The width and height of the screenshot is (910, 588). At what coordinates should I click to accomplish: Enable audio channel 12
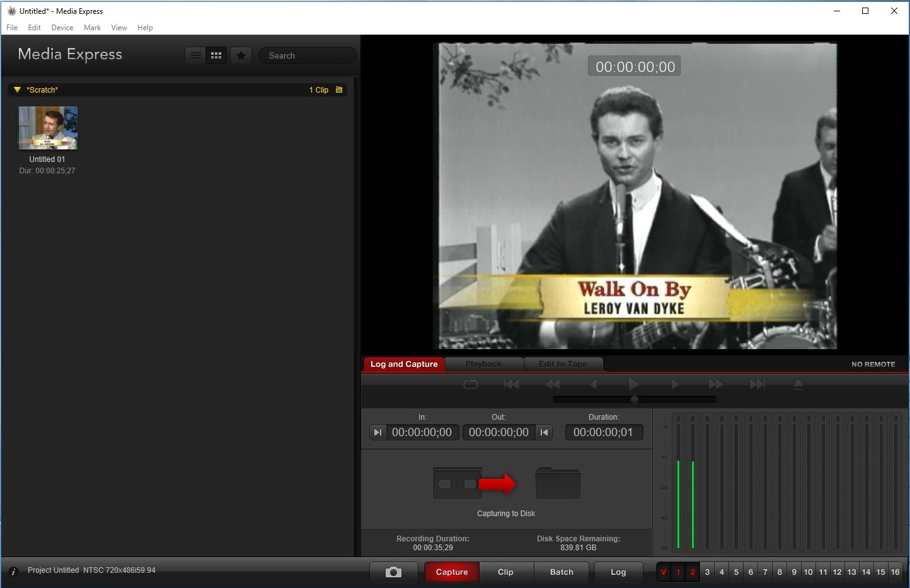pyautogui.click(x=838, y=572)
